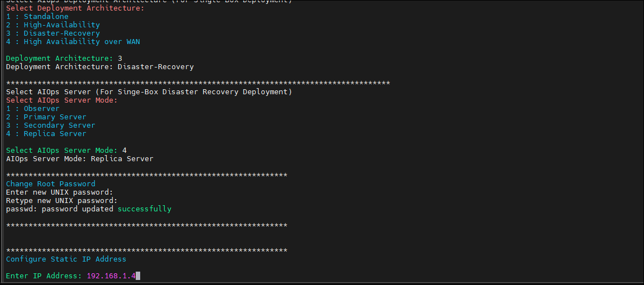Click the AIOps Server Mode: Replica Server line
Image resolution: width=644 pixels, height=285 pixels.
(x=80, y=159)
